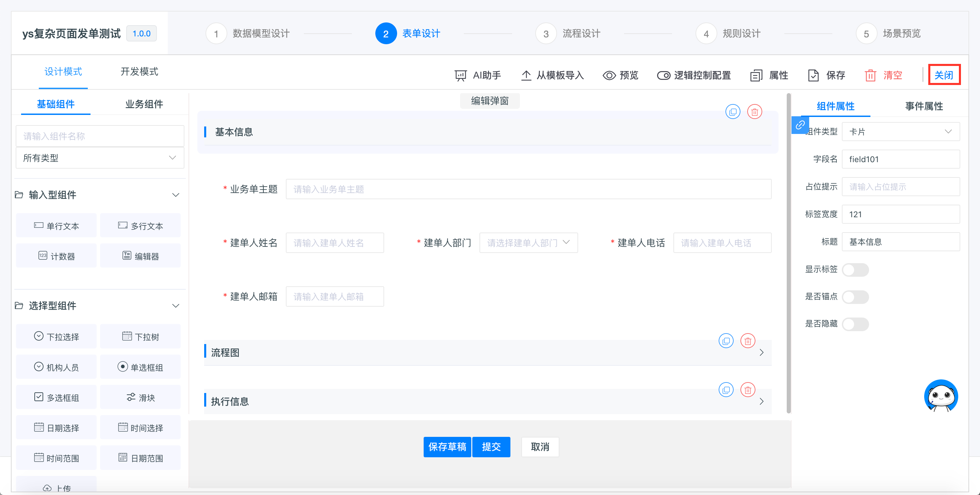Go to step 3 流程设计
980x495 pixels.
[568, 33]
